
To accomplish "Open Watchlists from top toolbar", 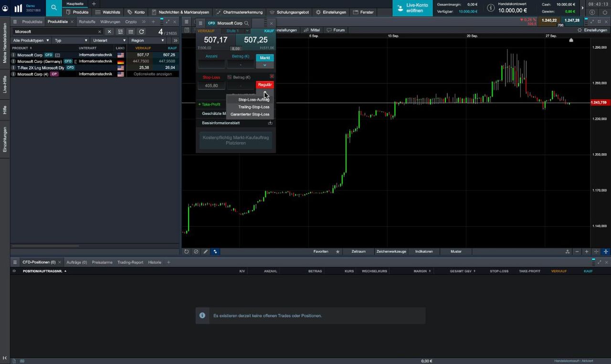I will [107, 12].
